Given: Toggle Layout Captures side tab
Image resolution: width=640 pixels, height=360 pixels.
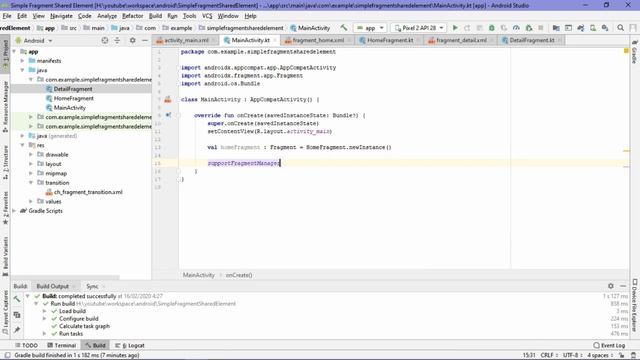Looking at the screenshot, I should click(x=5, y=312).
